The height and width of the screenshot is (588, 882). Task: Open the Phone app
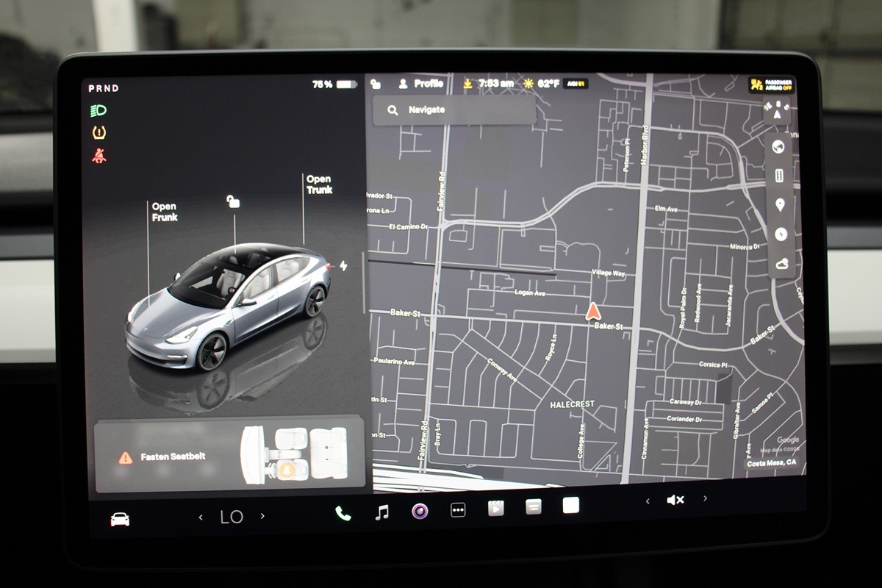343,513
